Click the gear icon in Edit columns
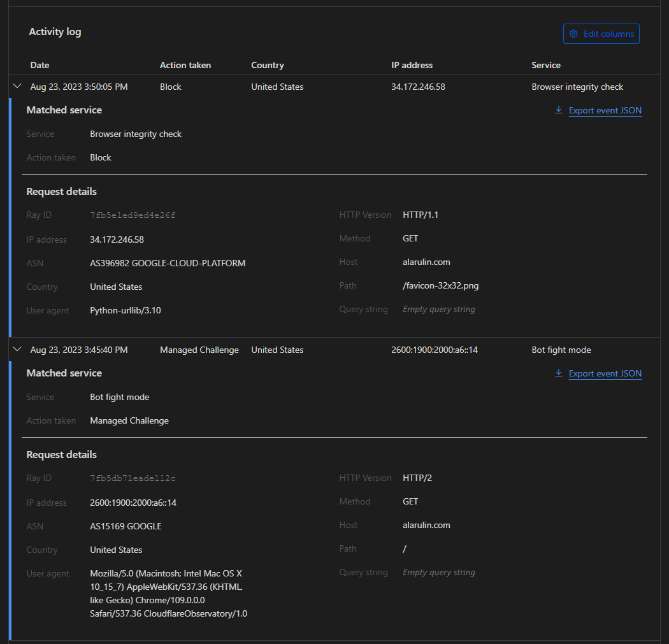The height and width of the screenshot is (644, 669). click(573, 34)
